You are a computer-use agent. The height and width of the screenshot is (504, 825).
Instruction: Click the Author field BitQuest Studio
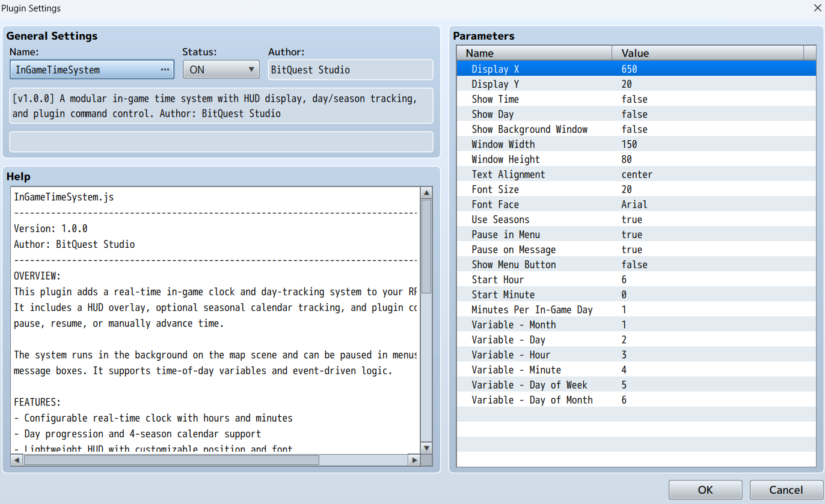pyautogui.click(x=351, y=70)
